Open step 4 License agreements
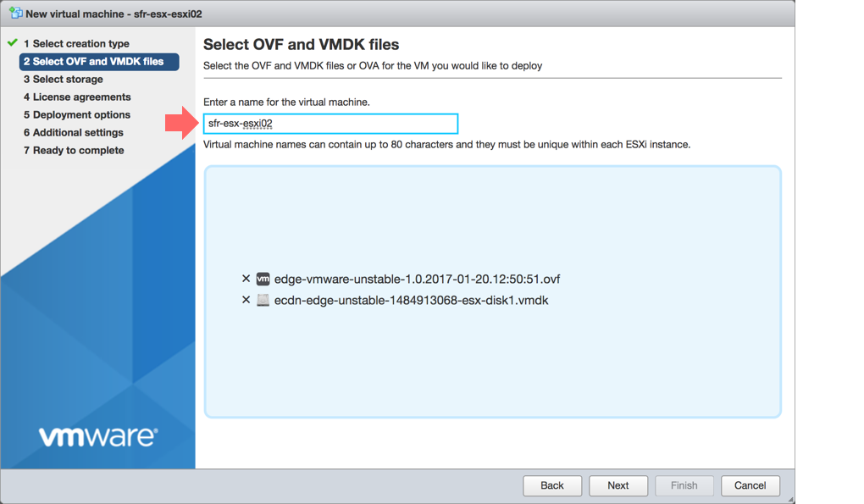Image resolution: width=864 pixels, height=504 pixels. [x=77, y=97]
